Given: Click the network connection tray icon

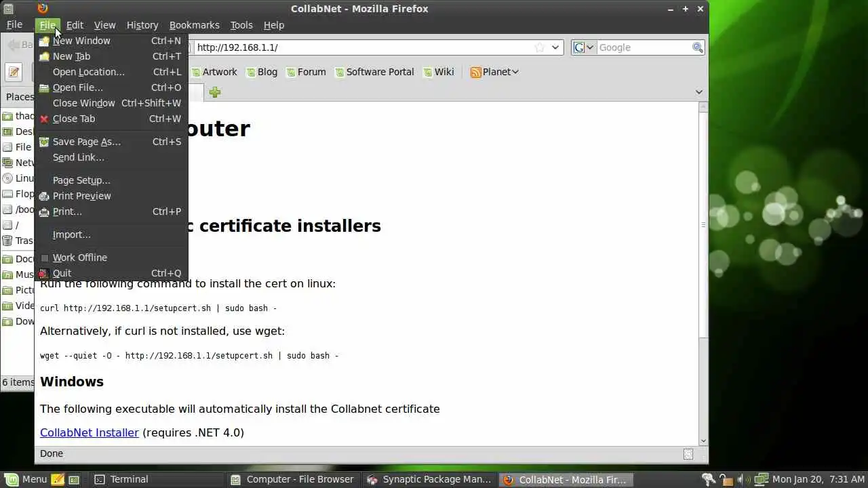Looking at the screenshot, I should coord(760,479).
